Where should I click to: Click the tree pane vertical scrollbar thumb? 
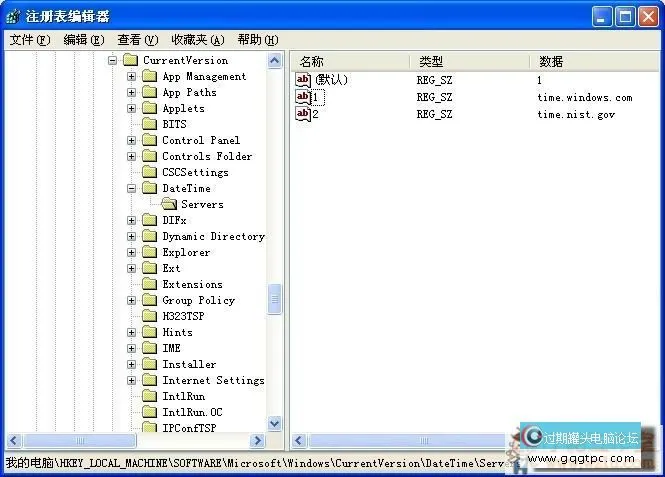[274, 299]
